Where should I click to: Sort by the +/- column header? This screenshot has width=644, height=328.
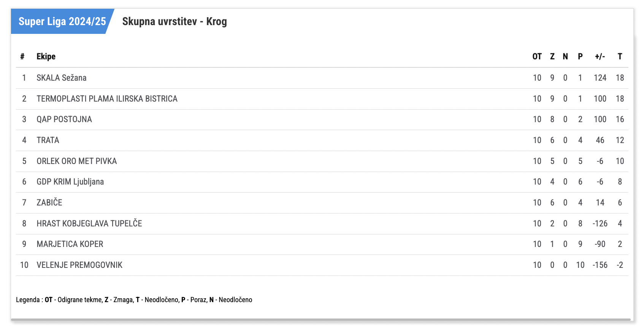click(600, 56)
